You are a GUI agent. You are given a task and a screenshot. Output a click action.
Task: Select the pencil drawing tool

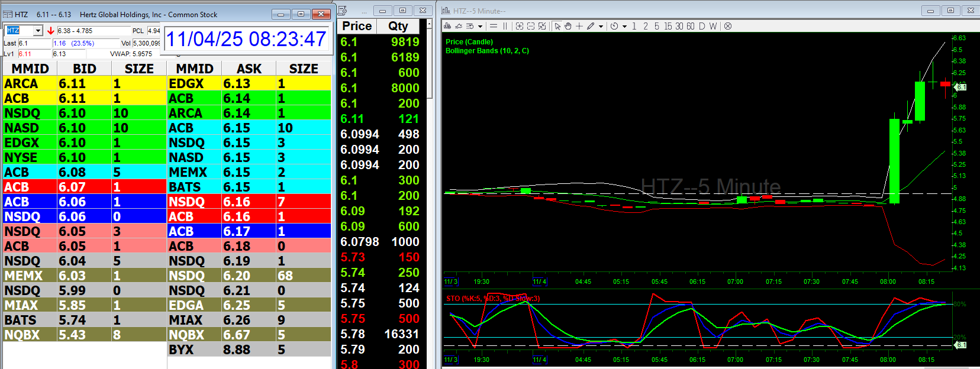(x=591, y=26)
